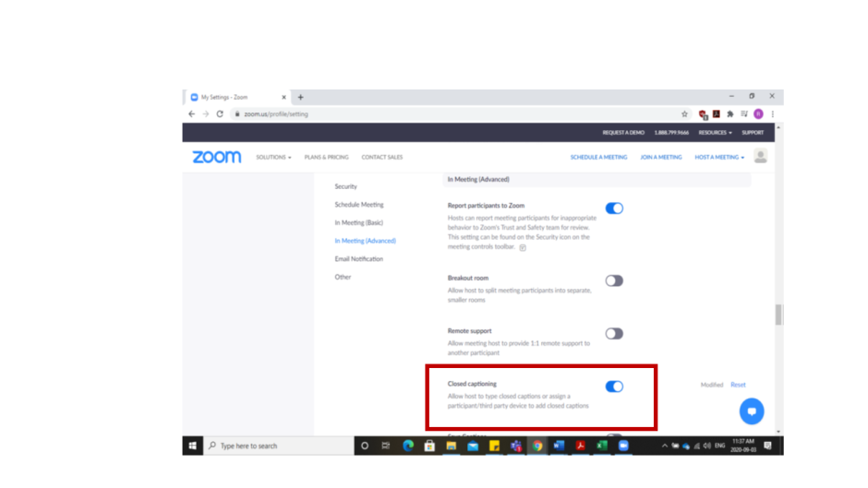
Task: Open the Chrome three-dot menu
Action: (772, 114)
